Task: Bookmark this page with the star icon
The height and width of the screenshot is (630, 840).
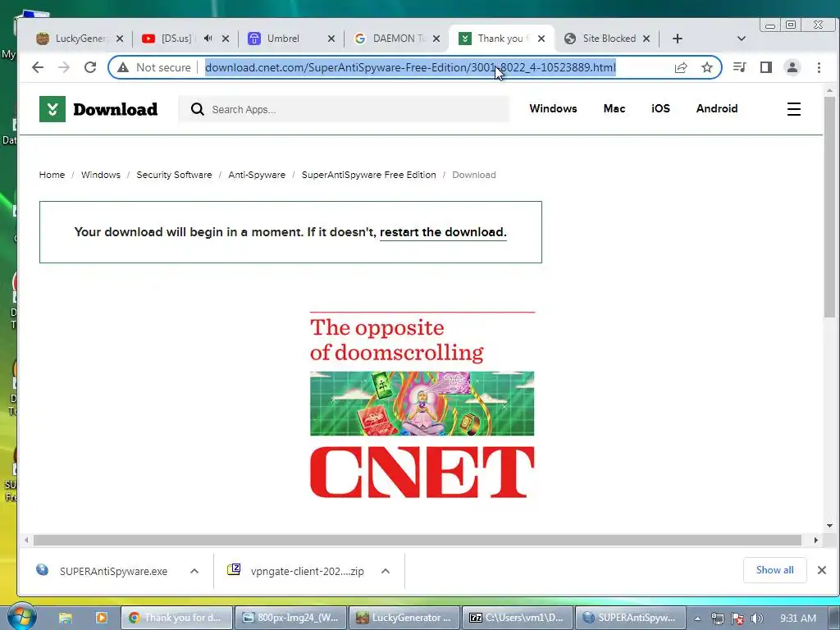Action: [707, 67]
